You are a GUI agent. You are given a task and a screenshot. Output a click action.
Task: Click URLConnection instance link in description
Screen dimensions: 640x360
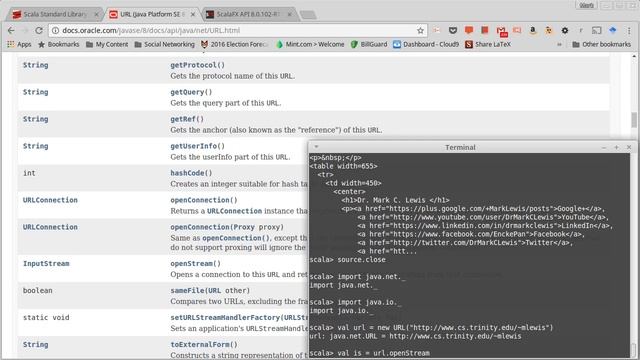(234, 211)
